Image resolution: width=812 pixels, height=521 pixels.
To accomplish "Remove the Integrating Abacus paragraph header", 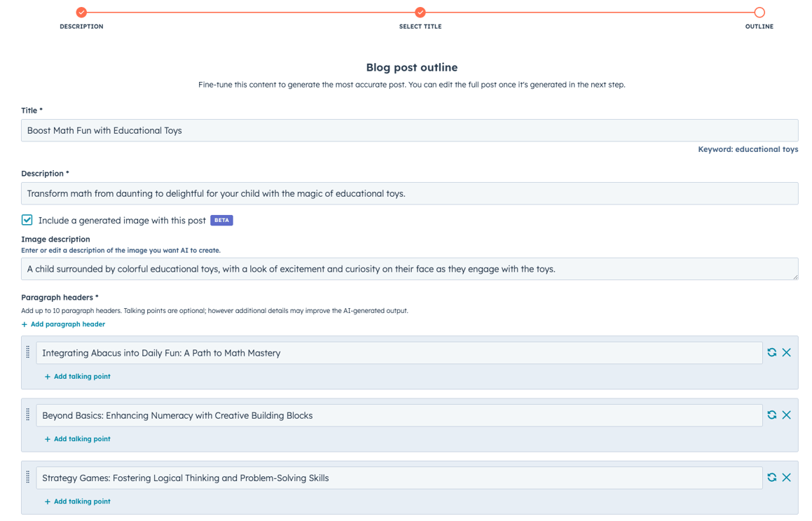I will [786, 352].
